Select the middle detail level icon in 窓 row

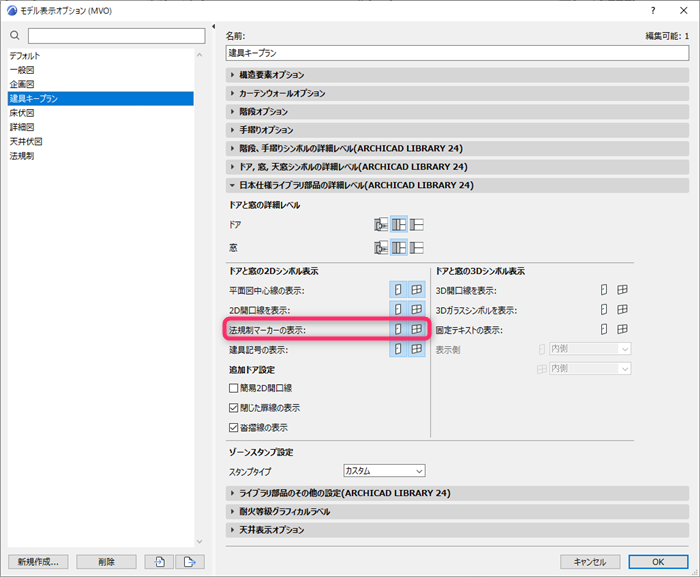(x=399, y=247)
